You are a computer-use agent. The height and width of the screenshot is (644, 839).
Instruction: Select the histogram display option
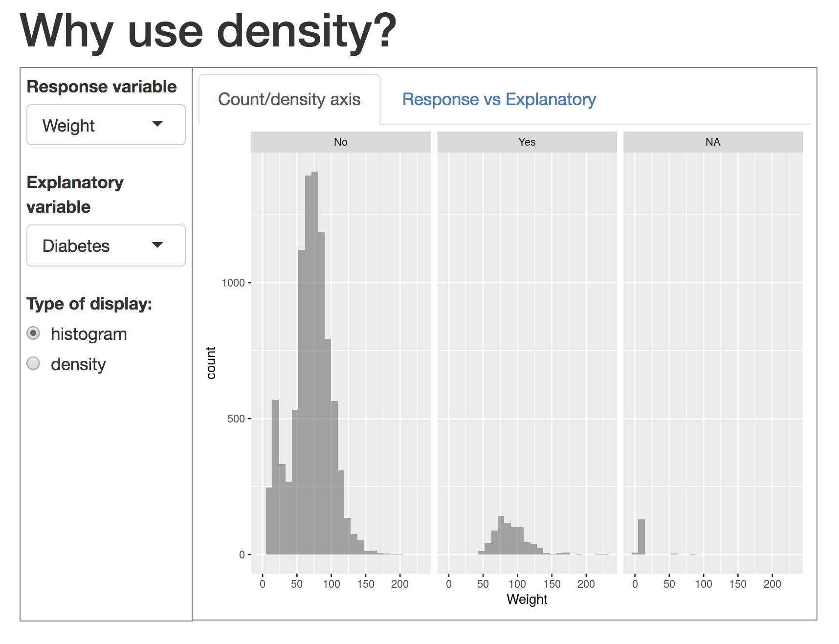pos(33,333)
